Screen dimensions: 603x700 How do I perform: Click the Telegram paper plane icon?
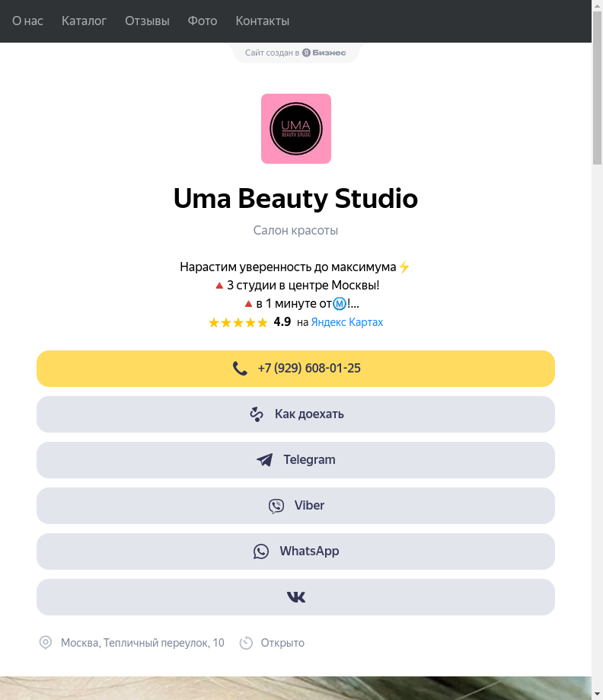(265, 460)
